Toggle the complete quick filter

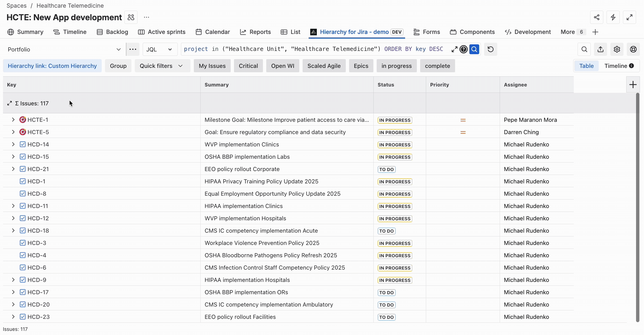point(437,66)
